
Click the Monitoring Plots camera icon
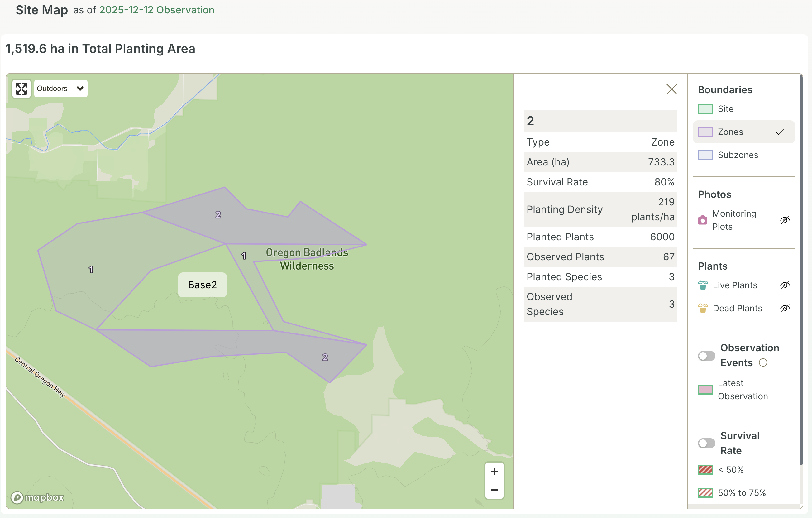[x=702, y=220]
